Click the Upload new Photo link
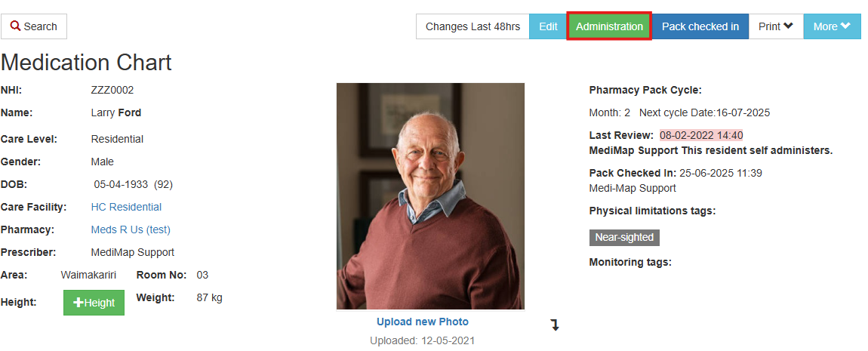Image resolution: width=868 pixels, height=351 pixels. (423, 322)
